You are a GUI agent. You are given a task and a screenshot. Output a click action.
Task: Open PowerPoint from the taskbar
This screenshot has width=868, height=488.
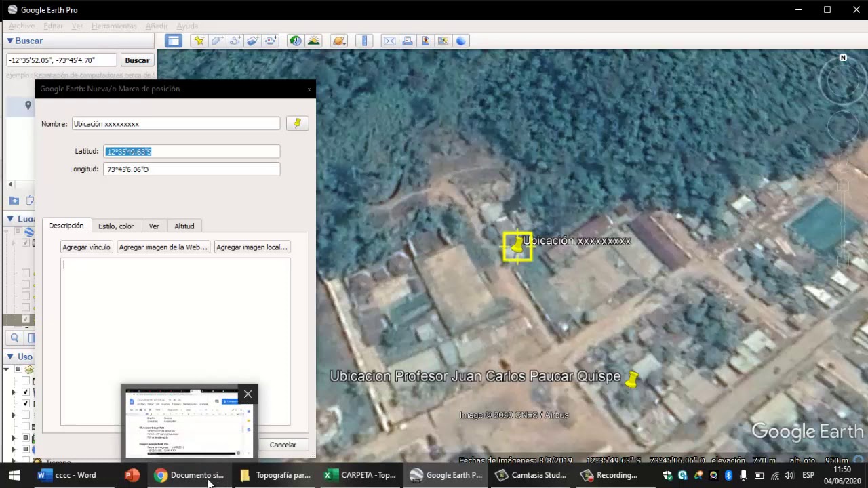[x=132, y=475]
